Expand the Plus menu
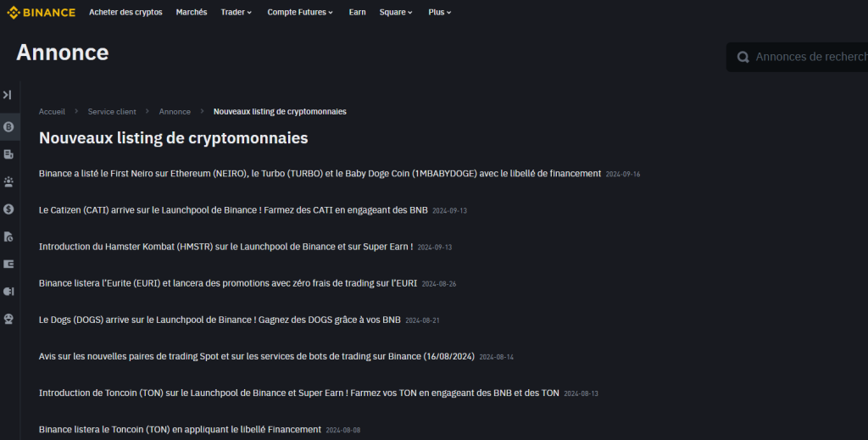868x440 pixels. [x=439, y=13]
